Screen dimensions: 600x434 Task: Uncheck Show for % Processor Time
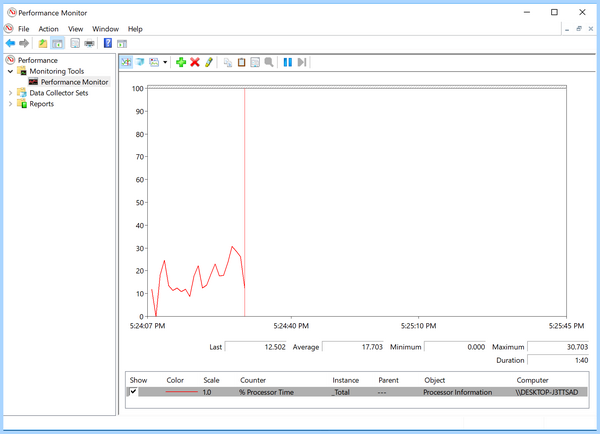[133, 392]
